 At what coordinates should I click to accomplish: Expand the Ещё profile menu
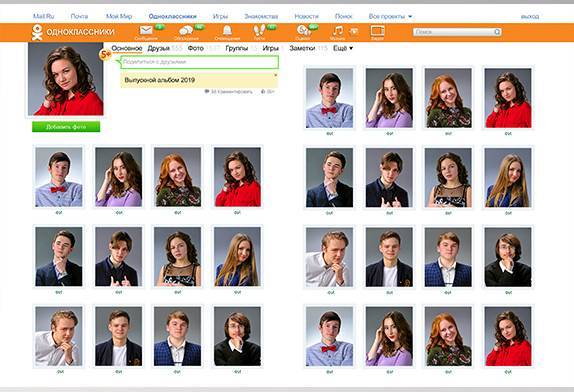click(343, 48)
